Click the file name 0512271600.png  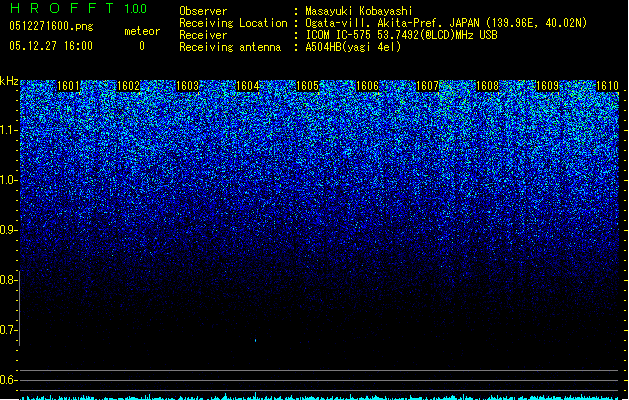click(x=51, y=26)
